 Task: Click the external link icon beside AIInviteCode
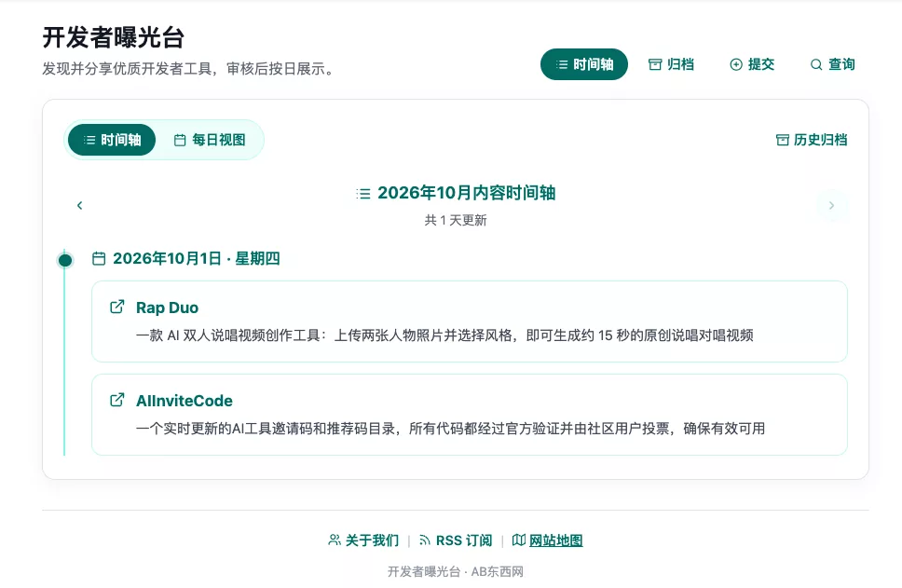tap(116, 400)
